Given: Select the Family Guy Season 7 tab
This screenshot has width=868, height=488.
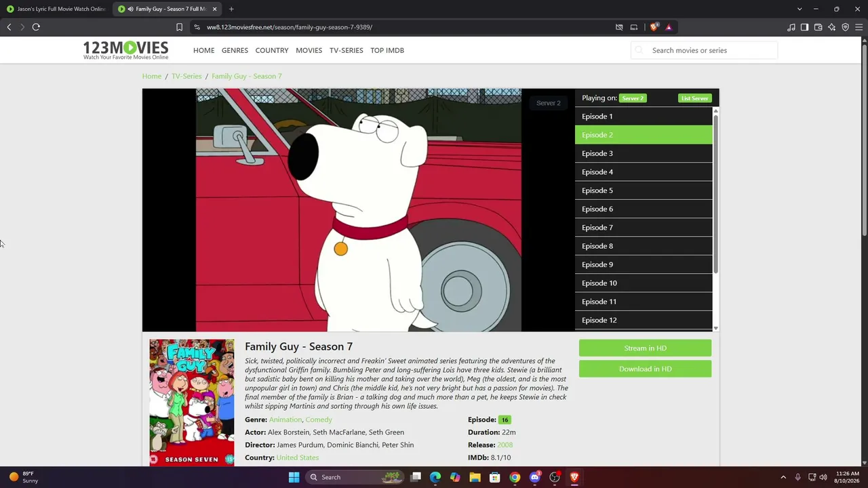Looking at the screenshot, I should click(167, 9).
